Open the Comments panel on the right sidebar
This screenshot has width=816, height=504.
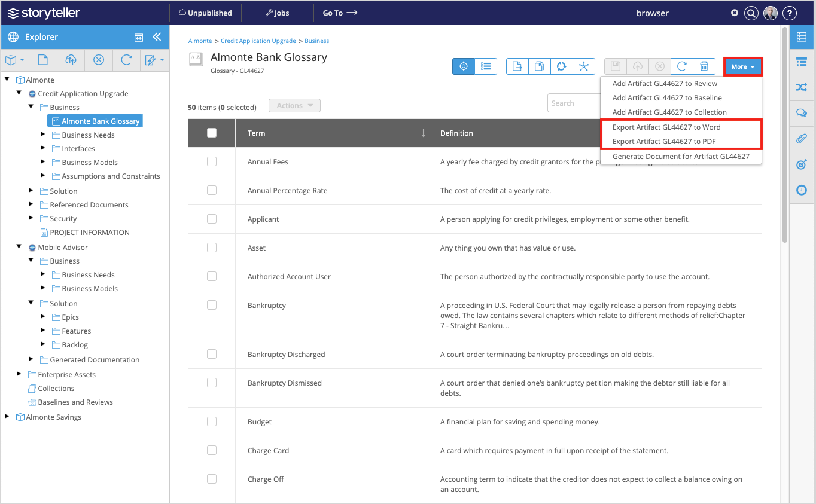(x=802, y=112)
